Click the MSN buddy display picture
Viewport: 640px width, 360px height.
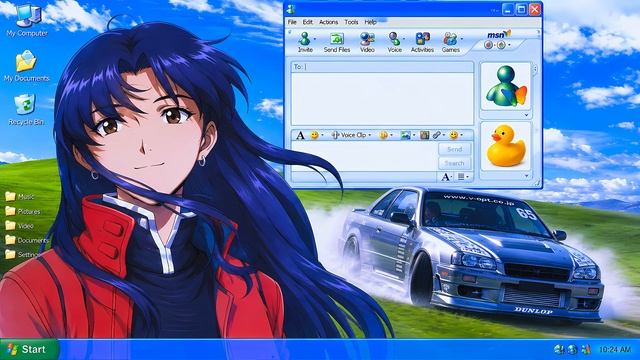(506, 86)
